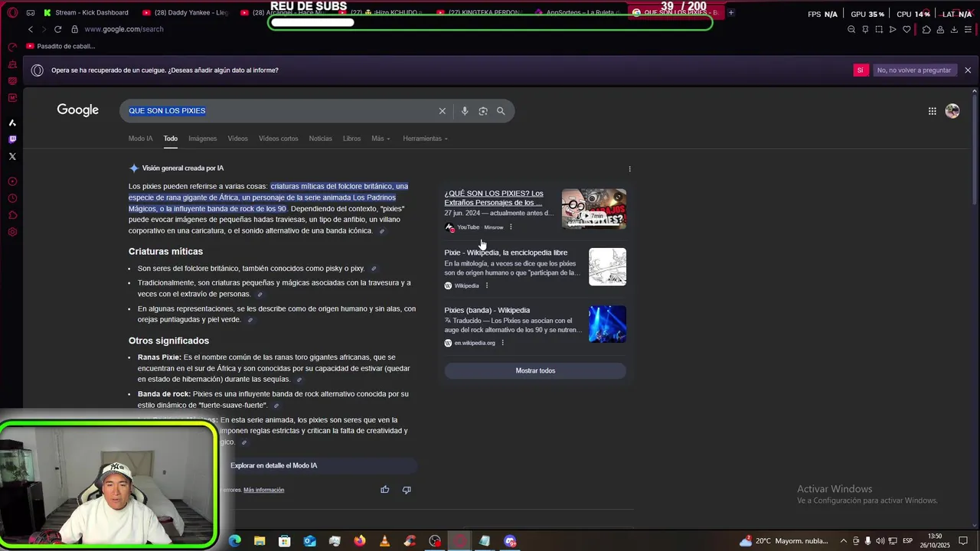Reload the page with refresh icon

tap(57, 29)
